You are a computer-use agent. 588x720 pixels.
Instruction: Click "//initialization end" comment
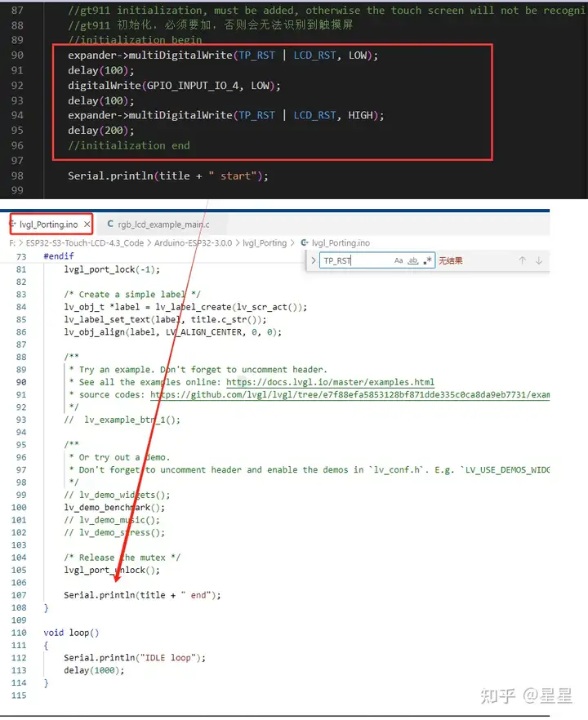click(129, 145)
